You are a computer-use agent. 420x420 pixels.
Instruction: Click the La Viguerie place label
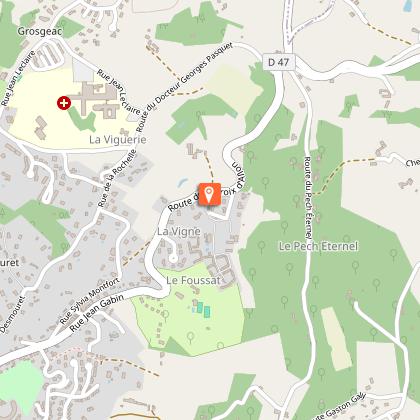pos(118,139)
